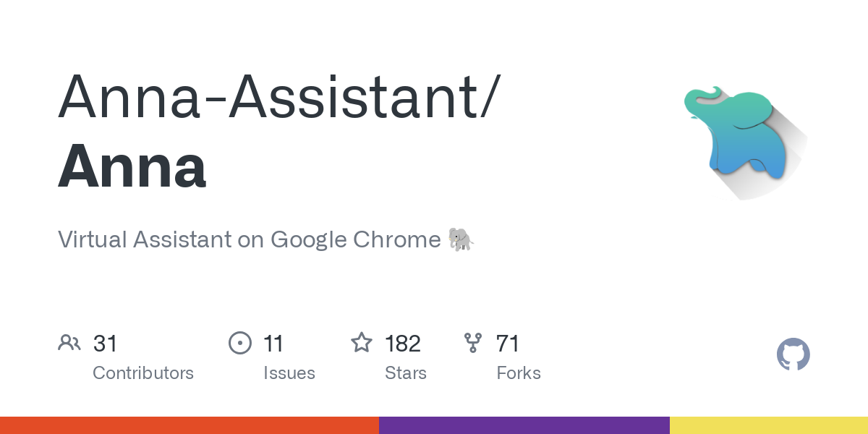Screen dimensions: 868x434
Task: Click the contributor count 31
Action: pos(105,343)
